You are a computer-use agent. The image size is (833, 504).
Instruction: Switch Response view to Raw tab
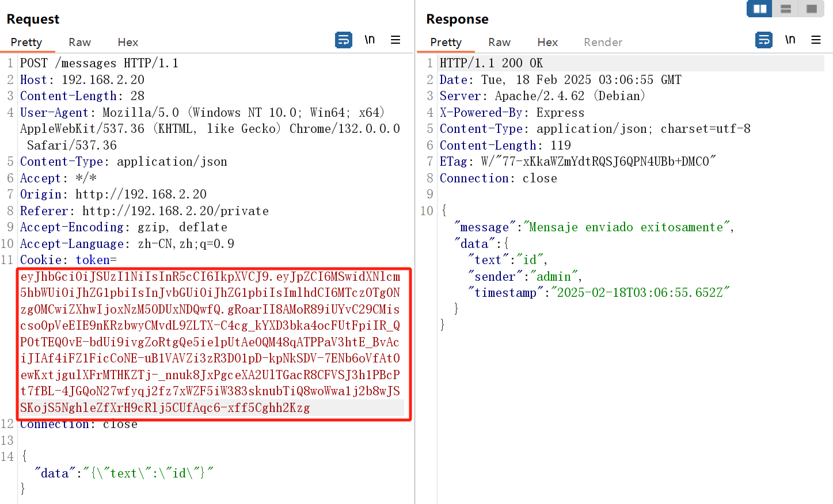click(x=499, y=42)
